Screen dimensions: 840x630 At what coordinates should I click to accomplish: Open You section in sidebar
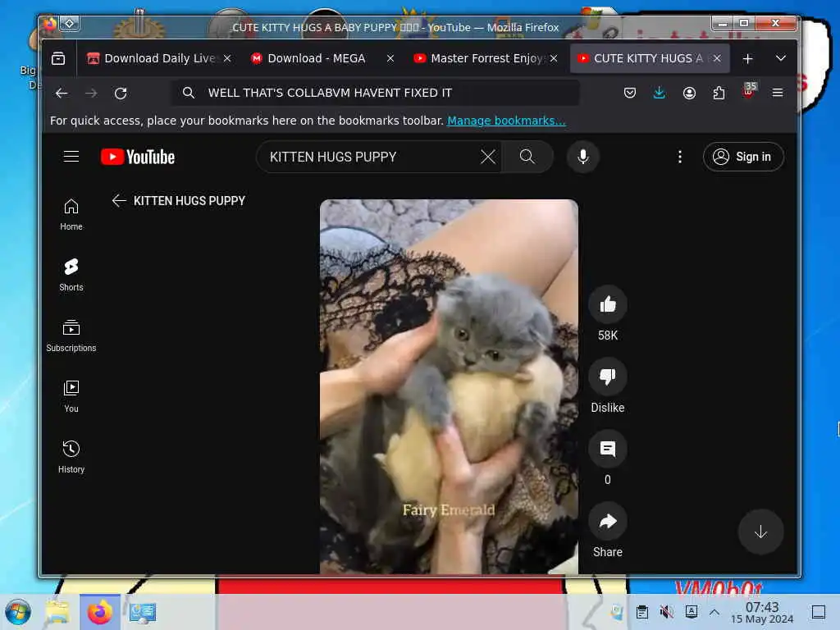point(71,396)
